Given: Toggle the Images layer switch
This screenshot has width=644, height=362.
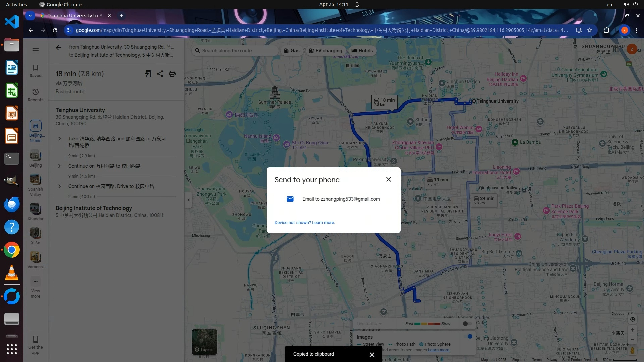Looking at the screenshot, I should (469, 336).
